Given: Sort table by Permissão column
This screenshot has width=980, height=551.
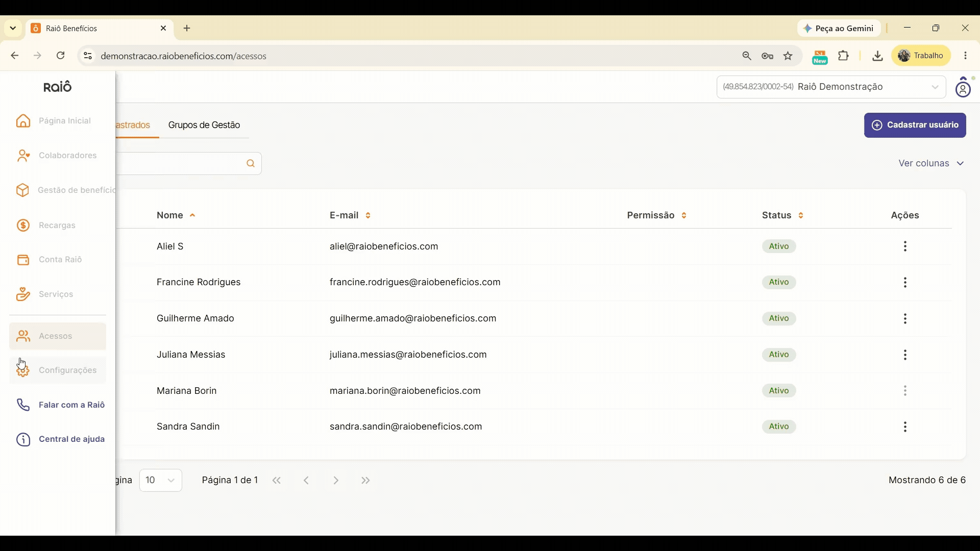Looking at the screenshot, I should (657, 216).
